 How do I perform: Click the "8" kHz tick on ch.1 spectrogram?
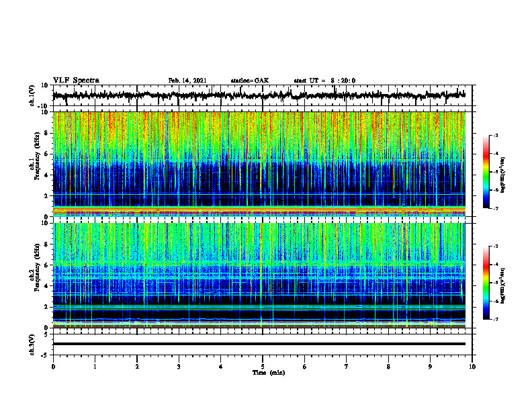(47, 133)
